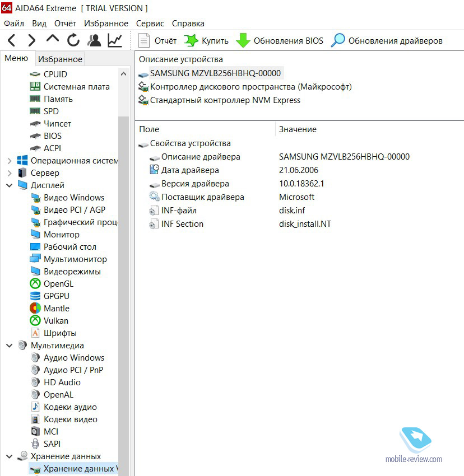The width and height of the screenshot is (464, 476).
Task: Expand the Сервер tree node
Action: pyautogui.click(x=9, y=173)
